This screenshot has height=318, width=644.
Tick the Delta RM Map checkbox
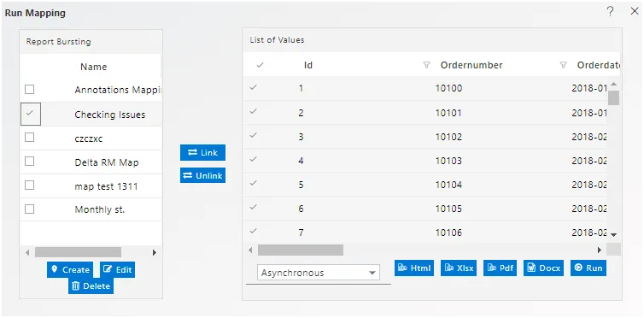[x=30, y=162]
